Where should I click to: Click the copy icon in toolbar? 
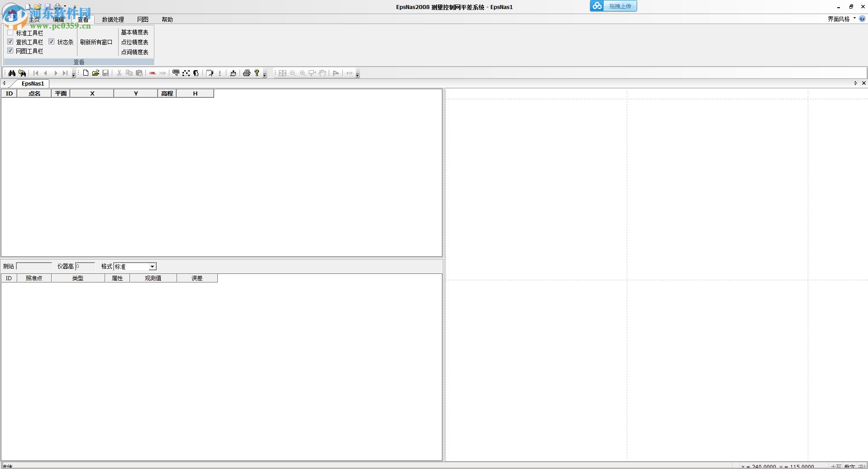point(129,73)
